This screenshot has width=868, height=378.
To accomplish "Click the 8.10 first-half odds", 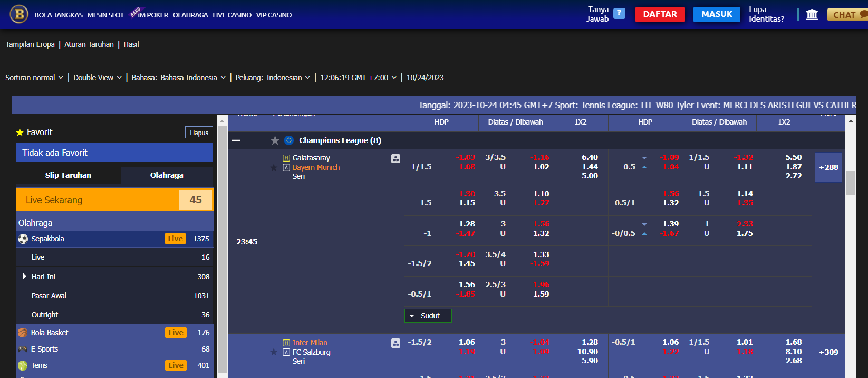I will click(794, 352).
